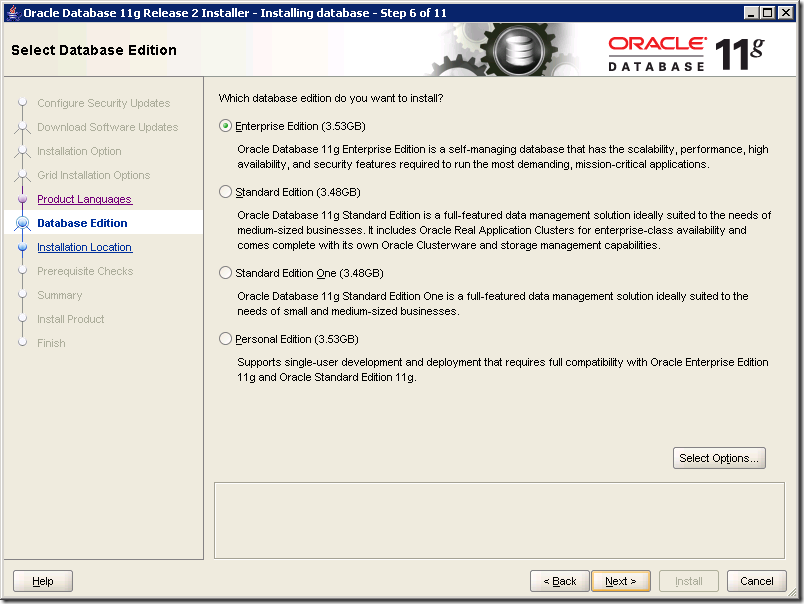The width and height of the screenshot is (804, 604).
Task: Click the Oracle Database 11g logo
Action: click(686, 53)
